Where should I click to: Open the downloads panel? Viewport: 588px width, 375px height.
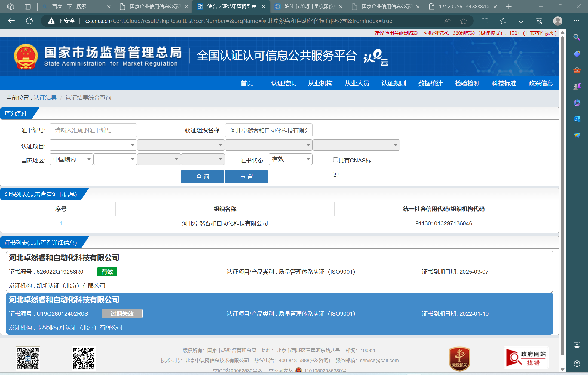[x=521, y=21]
